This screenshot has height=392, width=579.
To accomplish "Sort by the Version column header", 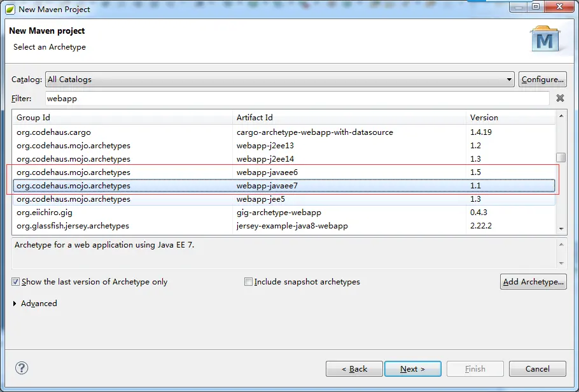I will click(510, 118).
